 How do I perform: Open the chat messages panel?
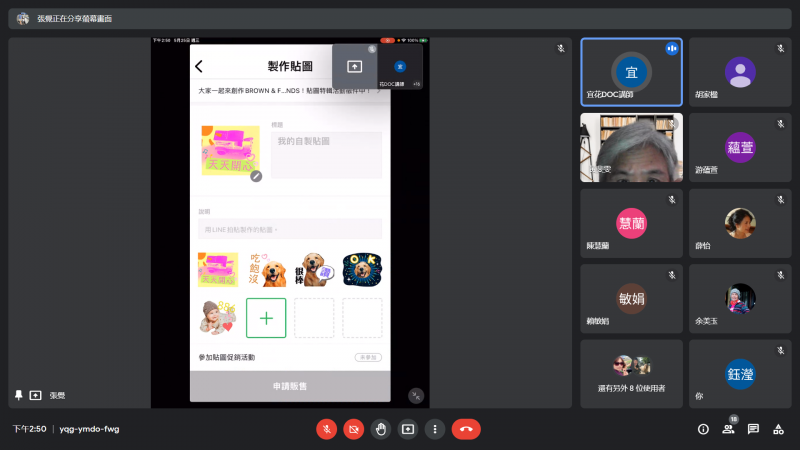click(x=753, y=429)
